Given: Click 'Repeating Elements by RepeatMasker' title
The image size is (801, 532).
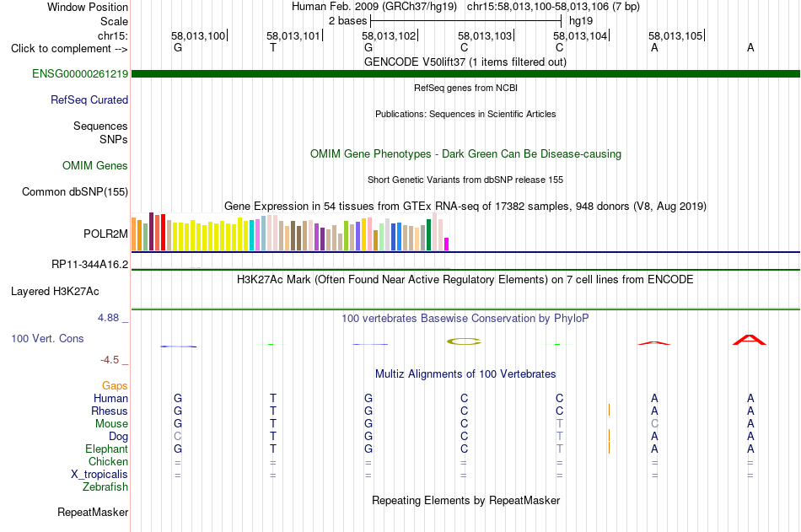Looking at the screenshot, I should click(x=466, y=500).
